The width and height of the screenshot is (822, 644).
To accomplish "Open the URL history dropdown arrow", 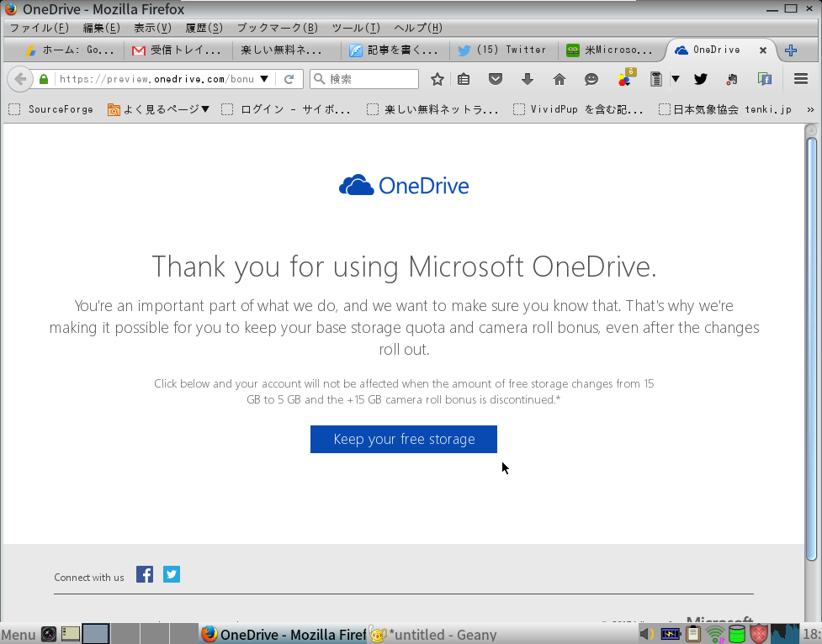I will [x=265, y=79].
